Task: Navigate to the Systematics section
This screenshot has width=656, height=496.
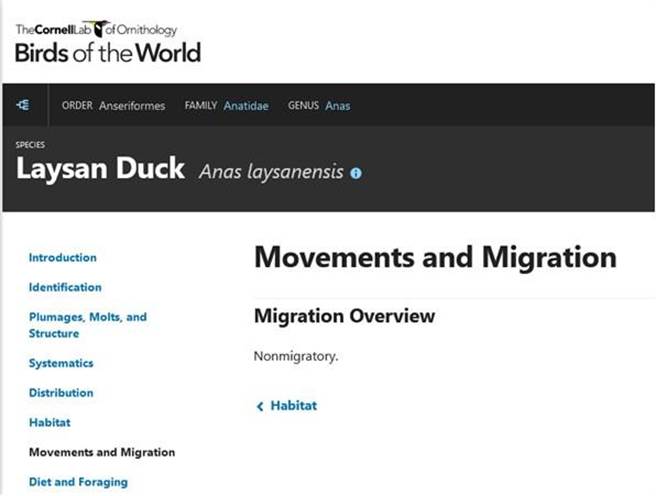Action: (x=61, y=363)
